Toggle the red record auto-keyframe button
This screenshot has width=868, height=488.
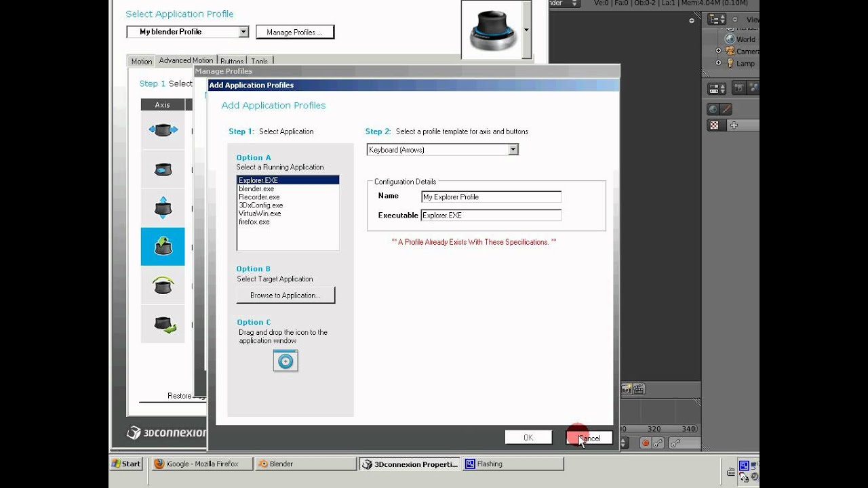(646, 443)
